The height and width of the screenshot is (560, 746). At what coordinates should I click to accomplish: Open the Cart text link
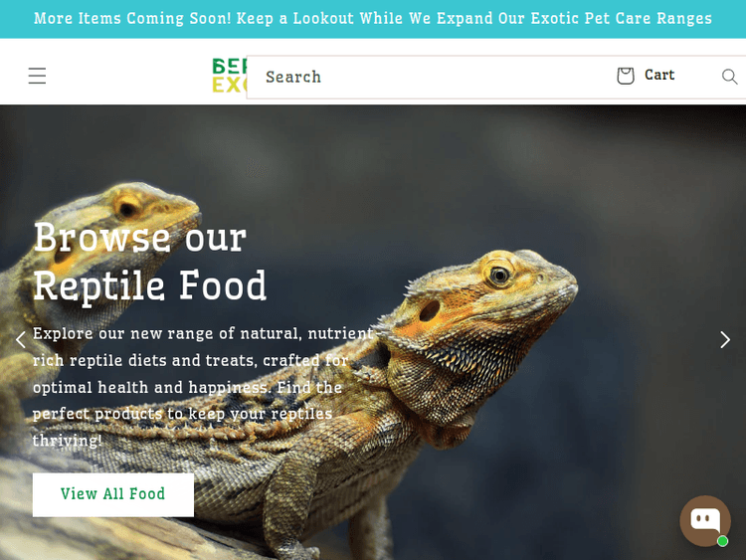[659, 76]
